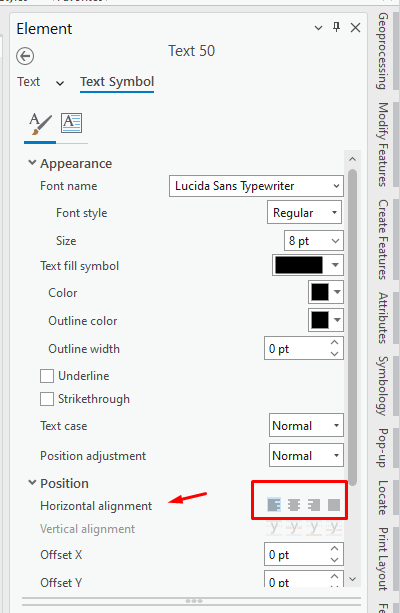This screenshot has height=613, width=400.
Task: Set horizontal alignment to right
Action: (314, 505)
